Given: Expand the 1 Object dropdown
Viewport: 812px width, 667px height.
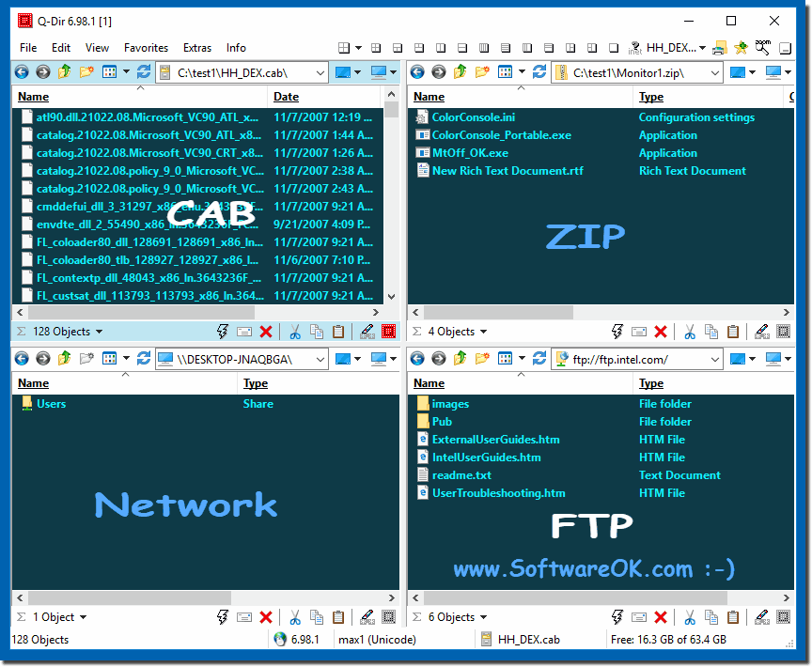Looking at the screenshot, I should (x=84, y=617).
